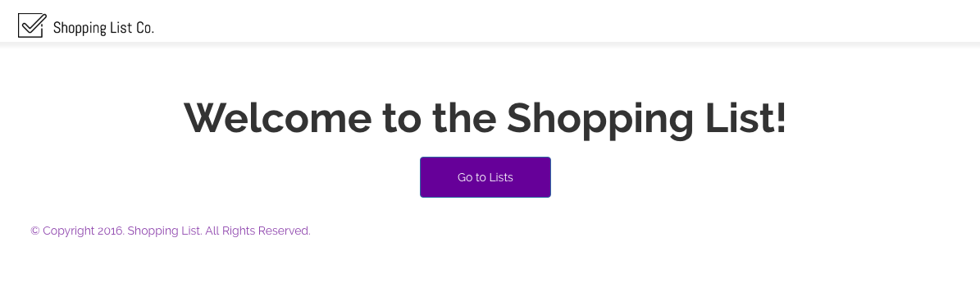
Task: Select the Welcome to the Shopping List! heading
Action: click(485, 117)
